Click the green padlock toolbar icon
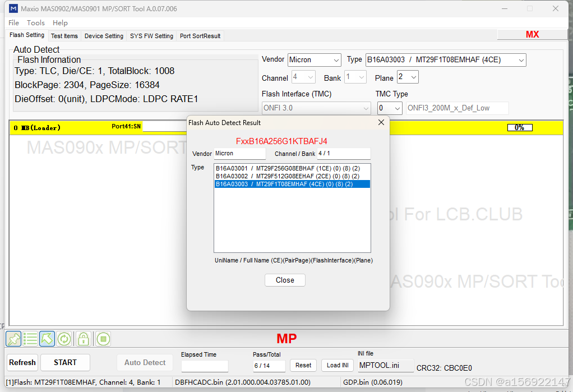The image size is (573, 392). click(x=84, y=339)
